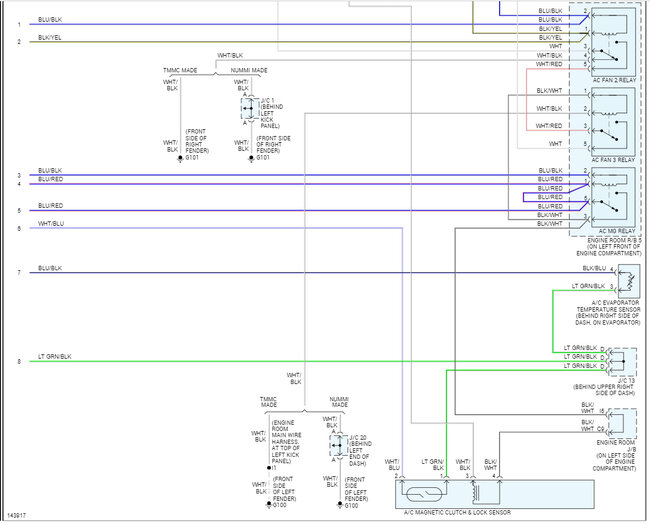The width and height of the screenshot is (650, 525).
Task: Click the WHT/BLU label on line 6
Action: point(51,224)
